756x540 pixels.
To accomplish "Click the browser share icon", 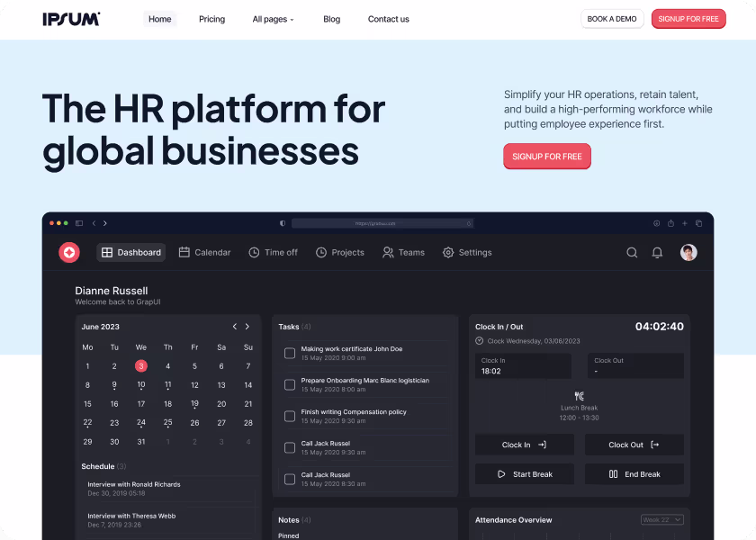I will point(670,223).
